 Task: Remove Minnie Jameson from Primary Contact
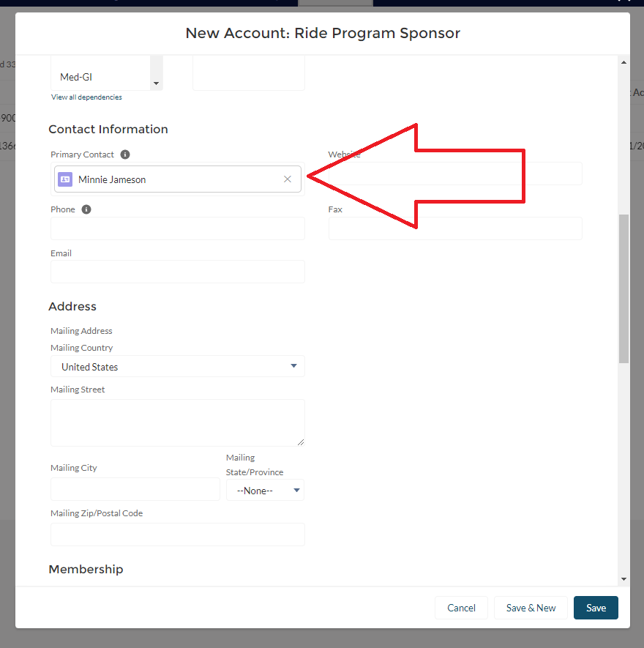pos(288,179)
